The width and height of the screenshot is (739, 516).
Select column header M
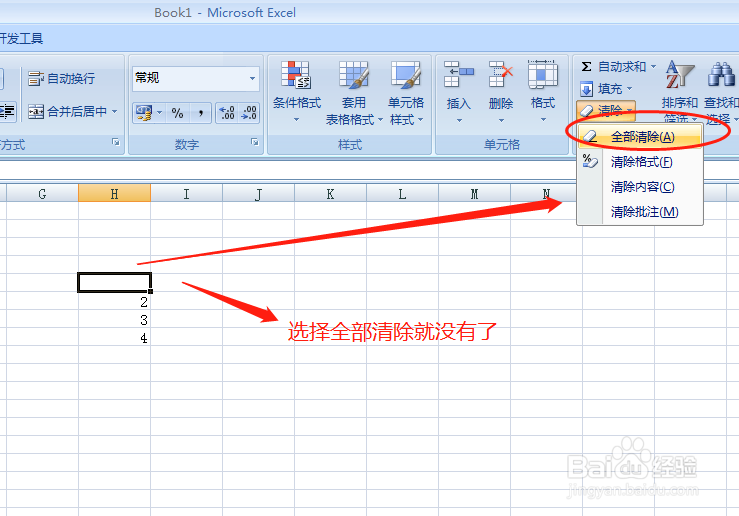pos(475,193)
